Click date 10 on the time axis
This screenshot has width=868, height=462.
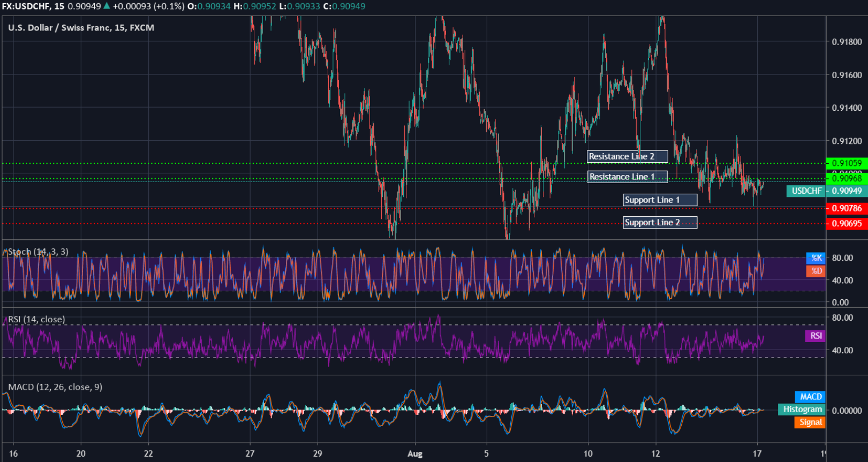588,453
